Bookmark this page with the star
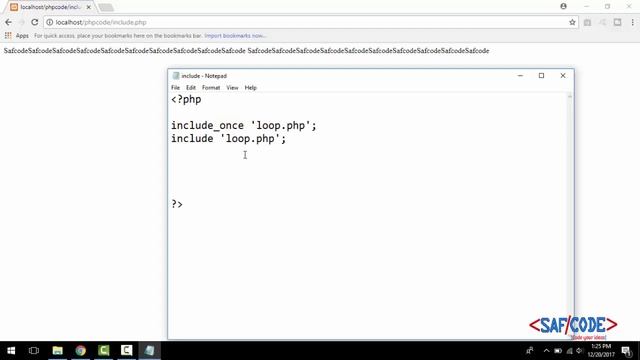 (x=572, y=22)
